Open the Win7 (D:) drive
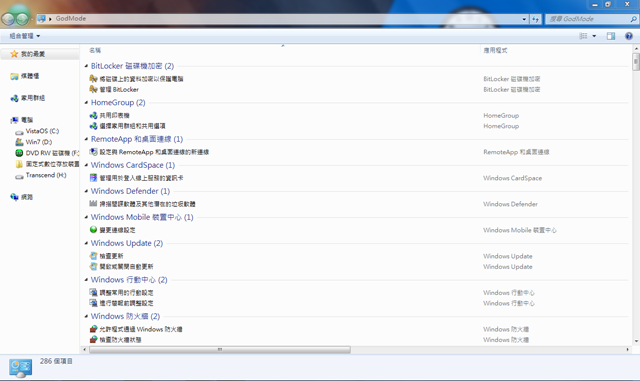The image size is (640, 381). 34,142
